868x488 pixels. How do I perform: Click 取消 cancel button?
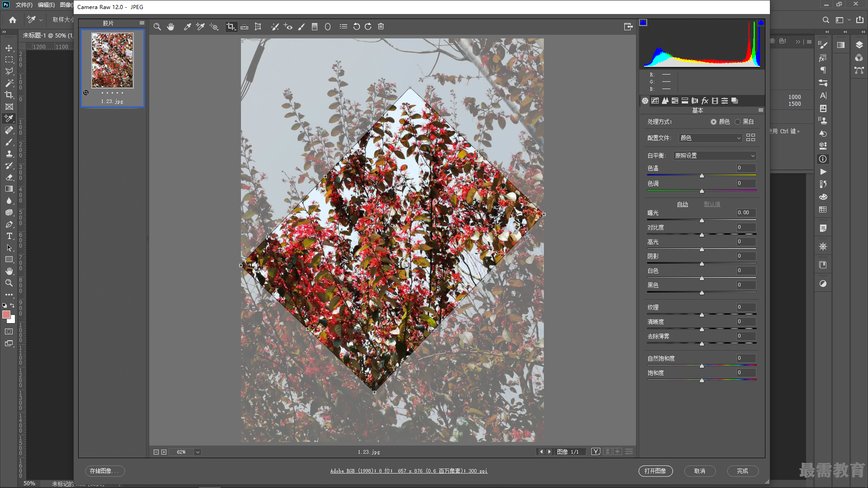[x=700, y=471]
